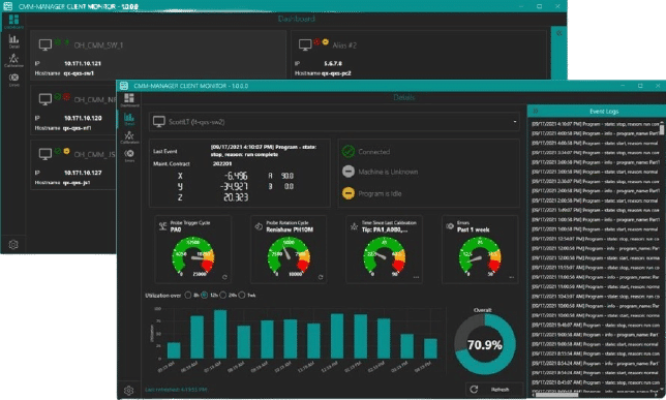Image resolution: width=666 pixels, height=400 pixels.
Task: Click the Time Since Last Calibration icon
Action: 354,226
